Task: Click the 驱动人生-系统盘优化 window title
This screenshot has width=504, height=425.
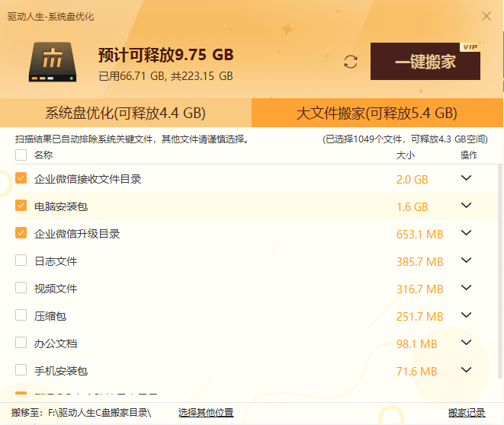Action: [x=51, y=16]
